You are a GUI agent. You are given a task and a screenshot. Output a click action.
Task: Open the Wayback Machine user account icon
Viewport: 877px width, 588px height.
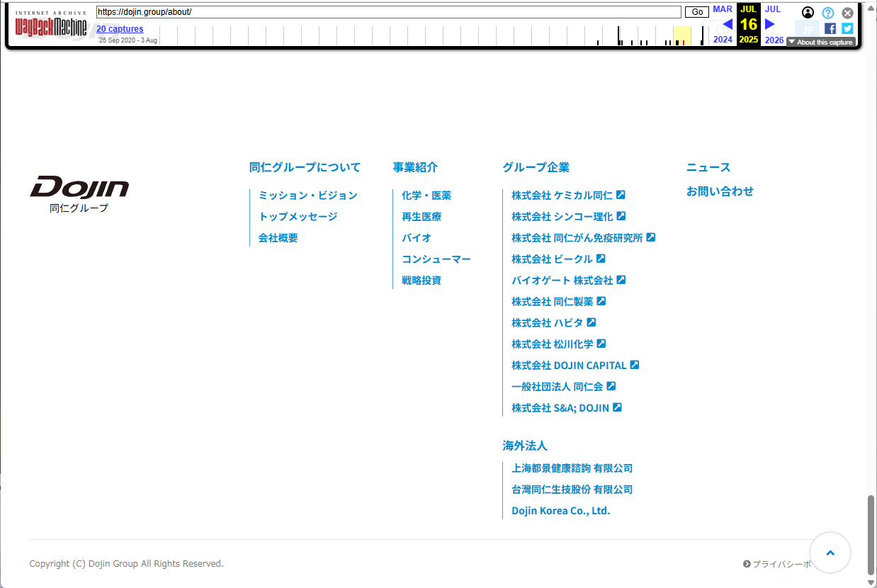point(808,12)
